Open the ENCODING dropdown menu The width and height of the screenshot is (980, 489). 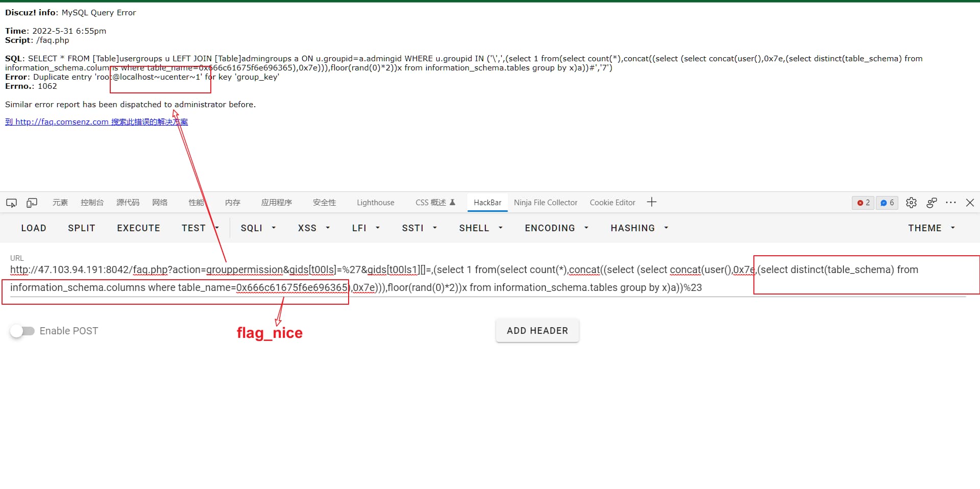[x=556, y=228]
